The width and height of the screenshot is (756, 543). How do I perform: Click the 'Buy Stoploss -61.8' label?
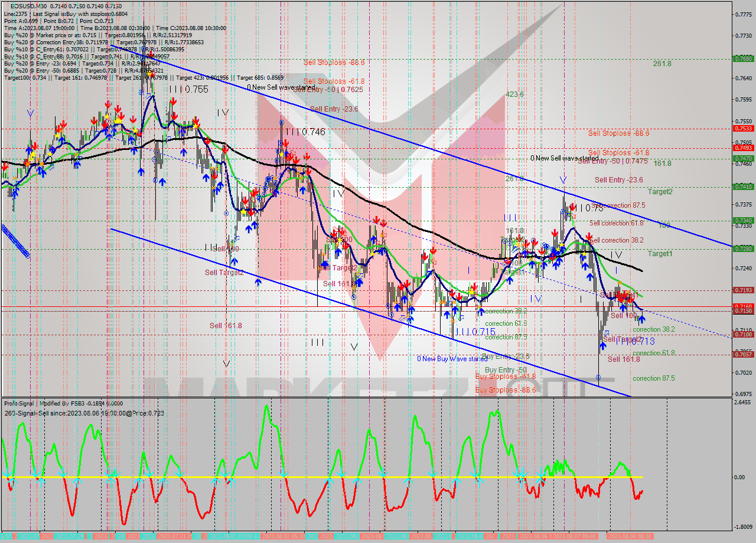pos(506,376)
